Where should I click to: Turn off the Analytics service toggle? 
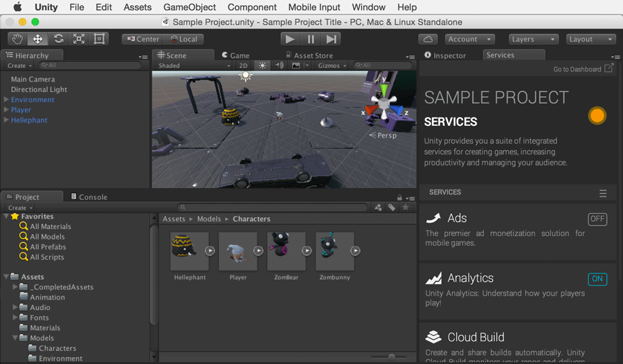tap(597, 279)
